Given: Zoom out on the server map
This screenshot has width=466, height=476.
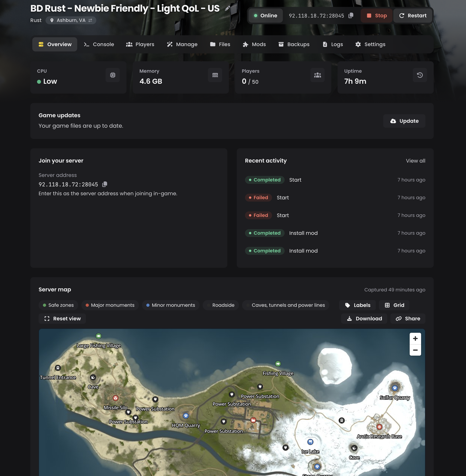Looking at the screenshot, I should [415, 350].
